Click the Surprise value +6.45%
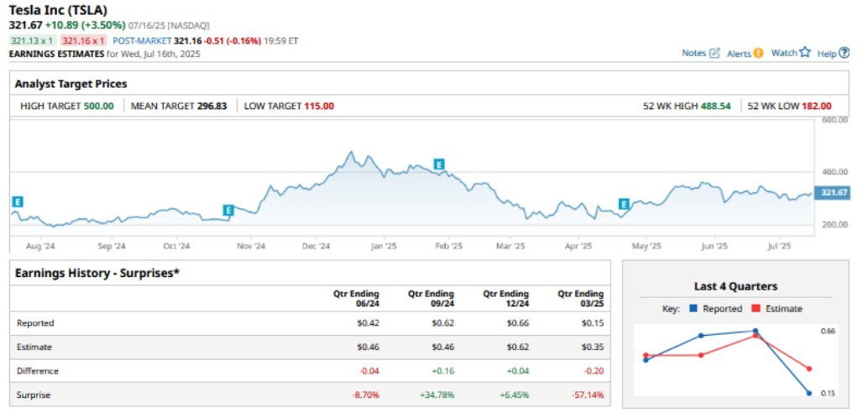This screenshot has width=868, height=418. pos(515,395)
